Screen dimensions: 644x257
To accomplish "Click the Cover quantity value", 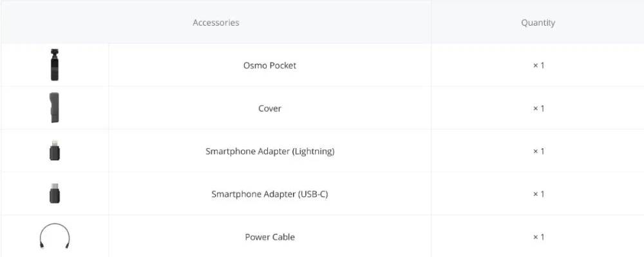I will [x=538, y=108].
